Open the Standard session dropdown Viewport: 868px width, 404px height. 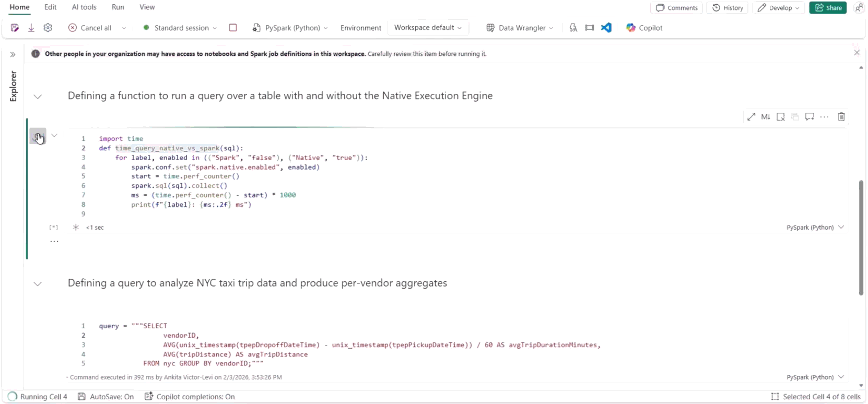(x=180, y=28)
